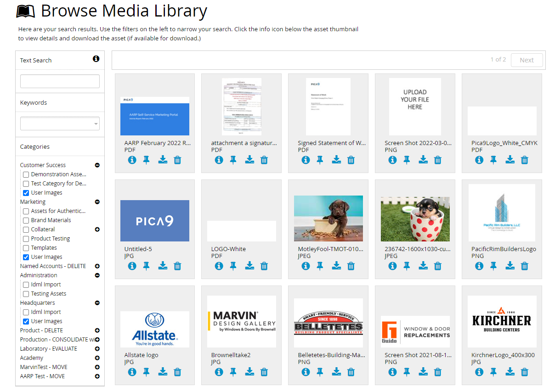Expand the Academy category section
The width and height of the screenshot is (555, 392).
pyautogui.click(x=97, y=358)
